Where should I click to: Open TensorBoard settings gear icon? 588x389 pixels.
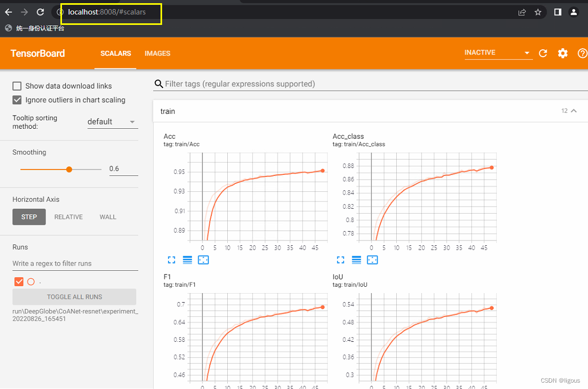563,54
